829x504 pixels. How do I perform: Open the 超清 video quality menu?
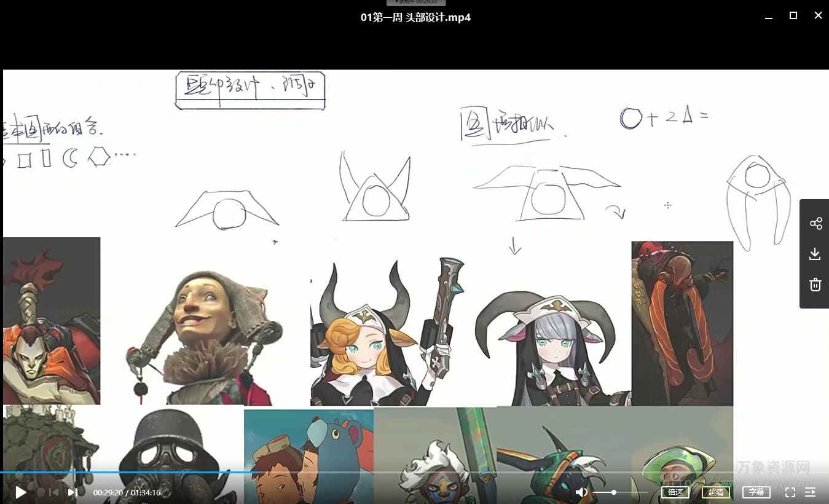pos(715,492)
